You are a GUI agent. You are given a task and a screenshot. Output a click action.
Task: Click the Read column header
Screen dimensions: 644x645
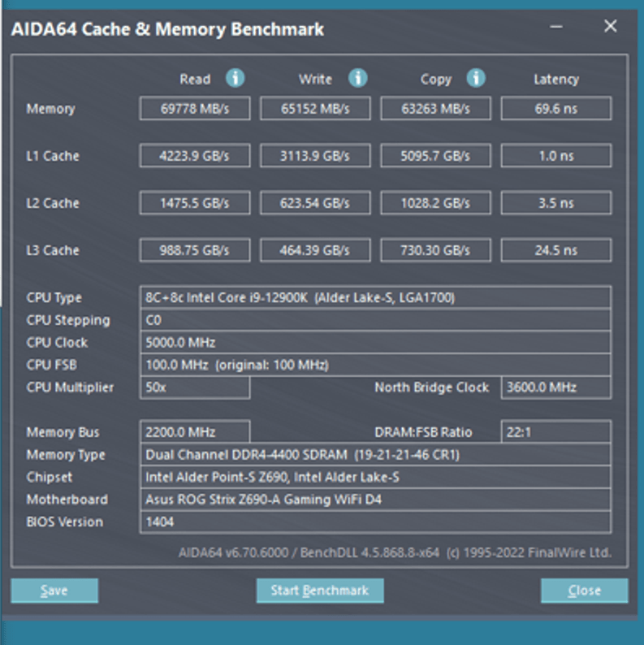tap(195, 79)
